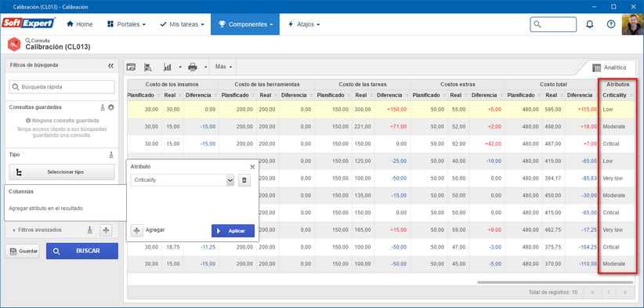
Task: Open the Más dropdown
Action: tap(223, 67)
